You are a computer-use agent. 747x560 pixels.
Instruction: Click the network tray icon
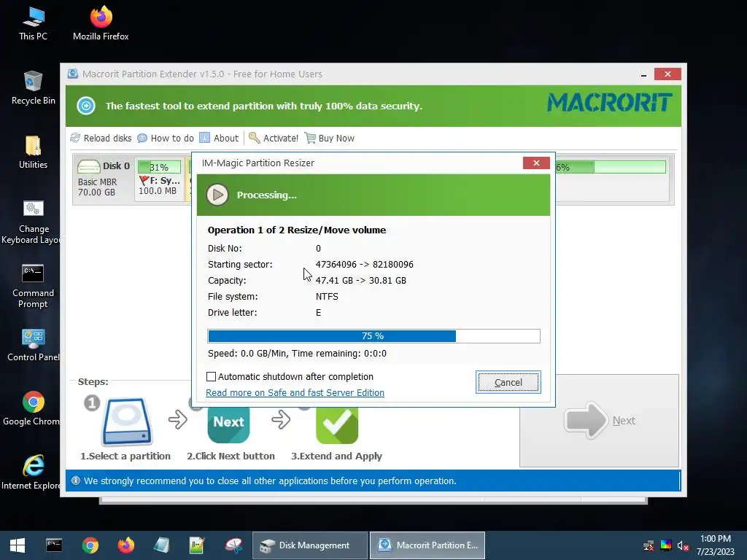click(x=649, y=545)
